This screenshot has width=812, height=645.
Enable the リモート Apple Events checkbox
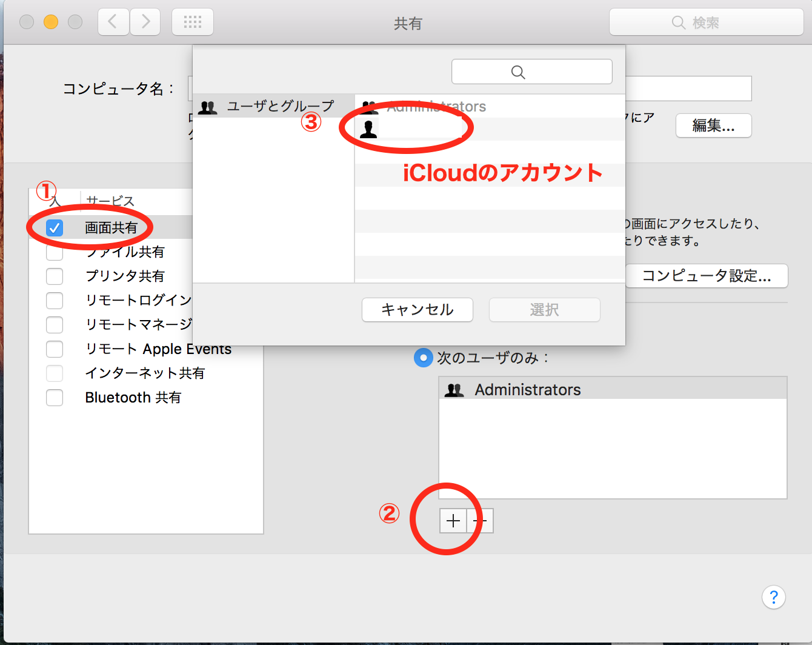tap(55, 349)
